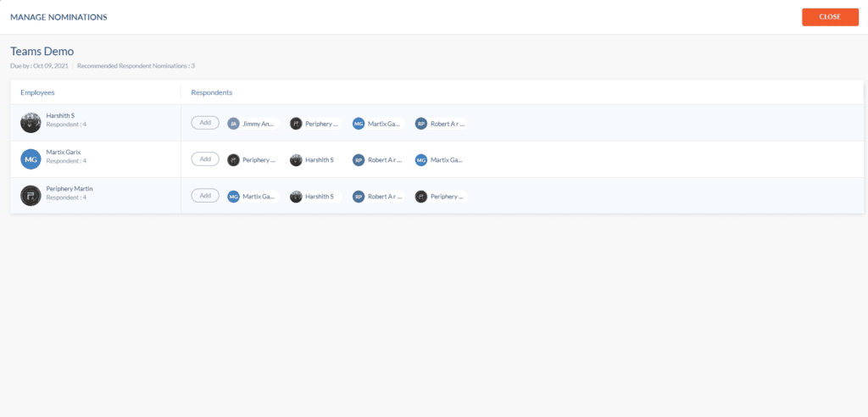
Task: Click the orange CLOSE button
Action: click(x=830, y=17)
